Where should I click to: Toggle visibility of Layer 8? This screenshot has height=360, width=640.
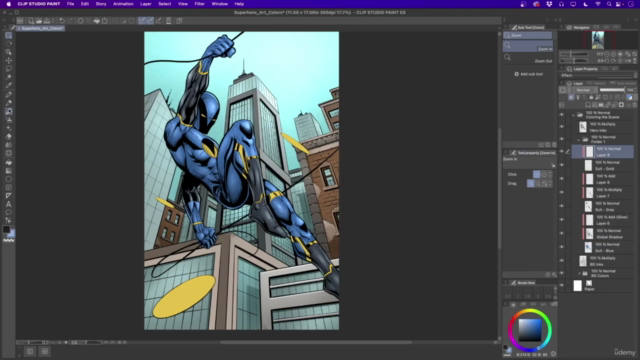point(562,179)
